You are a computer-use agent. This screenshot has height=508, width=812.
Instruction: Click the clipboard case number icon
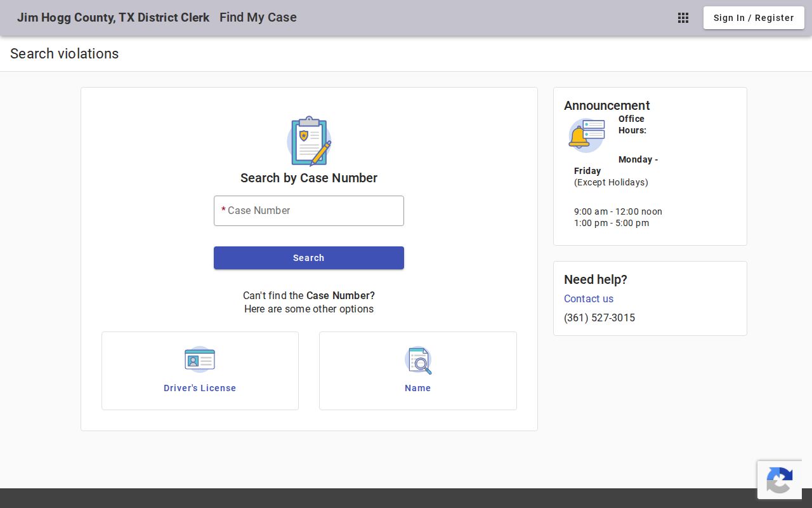click(309, 141)
